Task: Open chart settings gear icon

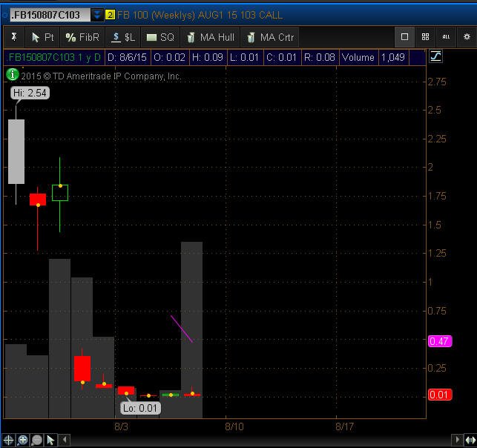Action: click(467, 37)
